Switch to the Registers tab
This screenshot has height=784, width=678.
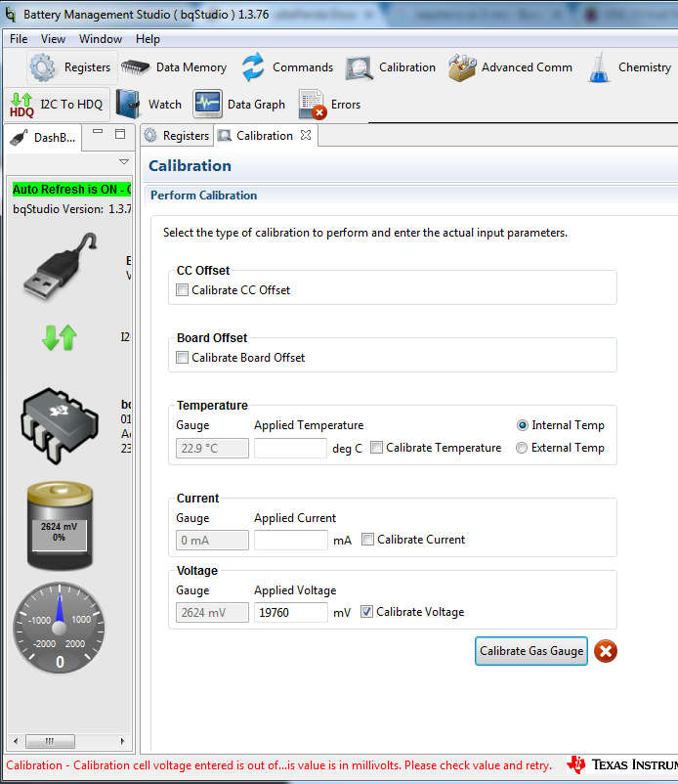click(177, 136)
